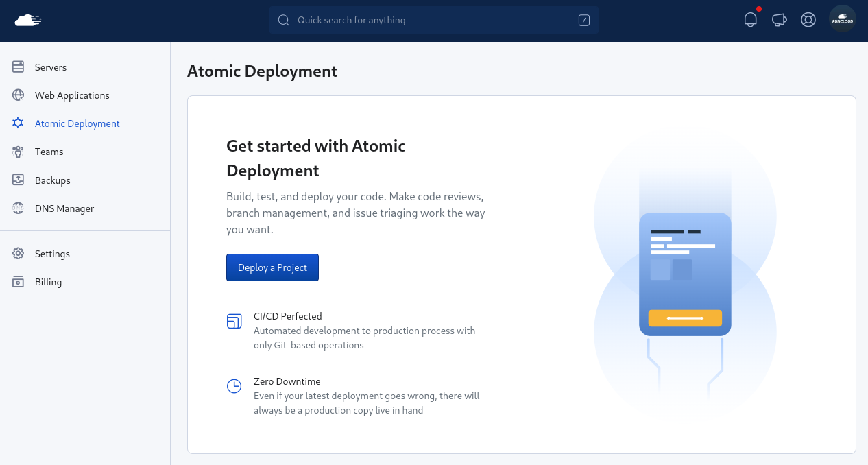The width and height of the screenshot is (868, 465).
Task: Navigate to Backups
Action: pos(53,180)
